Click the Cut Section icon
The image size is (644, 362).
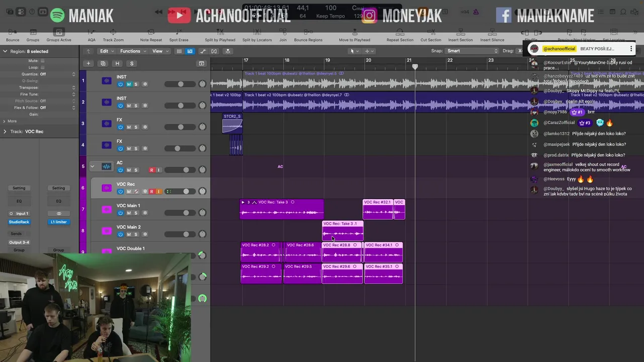pos(431,33)
